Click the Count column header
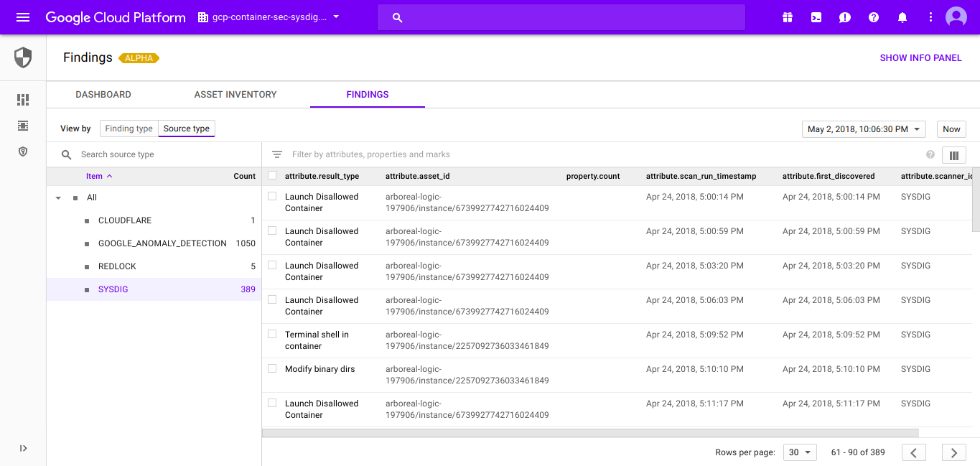This screenshot has height=466, width=980. click(245, 176)
